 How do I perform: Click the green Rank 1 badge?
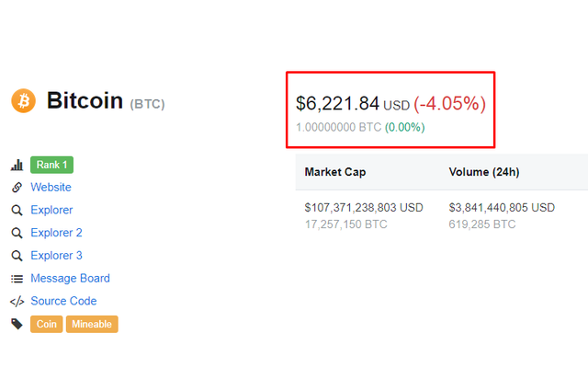coord(52,165)
